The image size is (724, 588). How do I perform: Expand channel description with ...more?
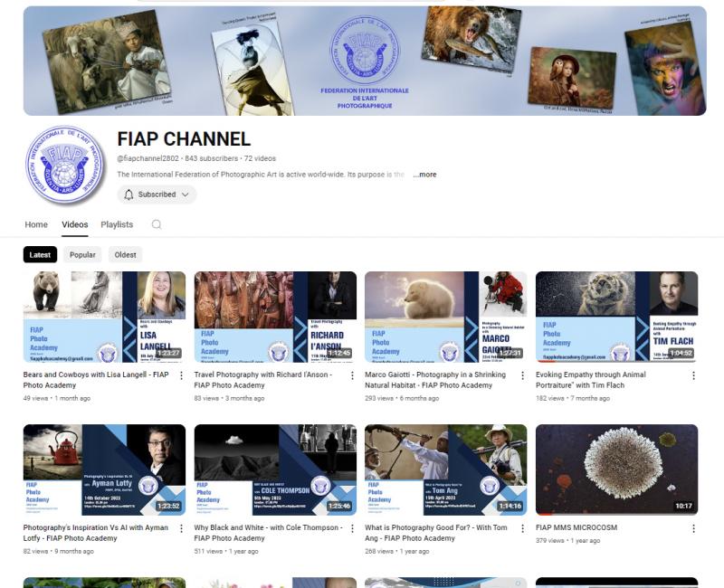click(x=424, y=175)
